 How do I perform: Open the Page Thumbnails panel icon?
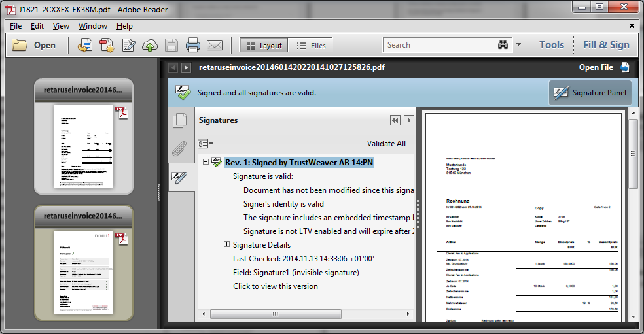[179, 121]
